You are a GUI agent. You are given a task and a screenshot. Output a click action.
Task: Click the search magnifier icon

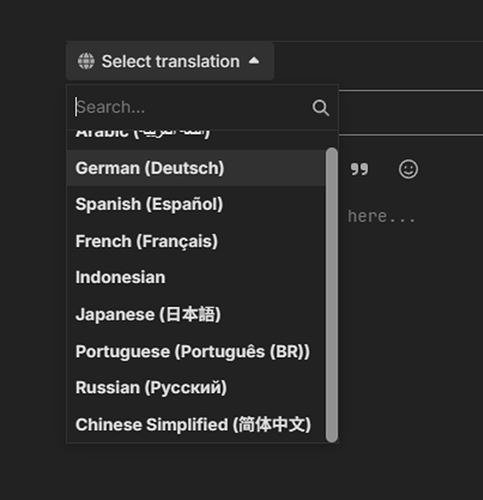[321, 107]
